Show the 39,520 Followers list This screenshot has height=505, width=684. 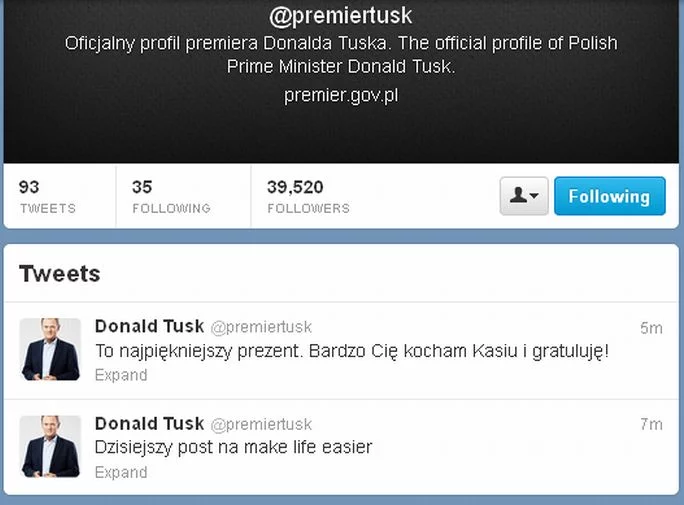[x=308, y=196]
